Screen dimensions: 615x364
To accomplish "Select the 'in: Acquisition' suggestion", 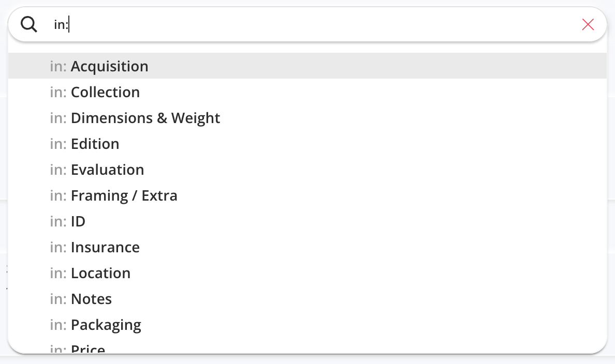I will coord(307,66).
